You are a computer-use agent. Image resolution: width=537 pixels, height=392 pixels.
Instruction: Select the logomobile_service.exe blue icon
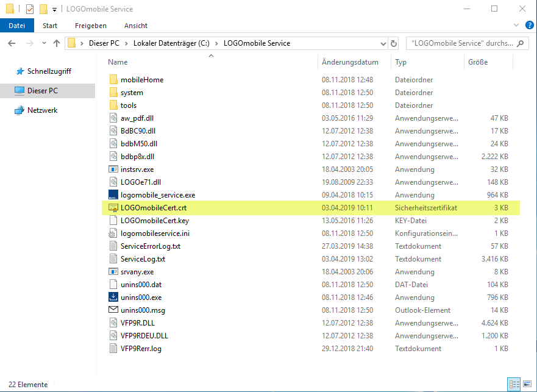click(x=113, y=194)
